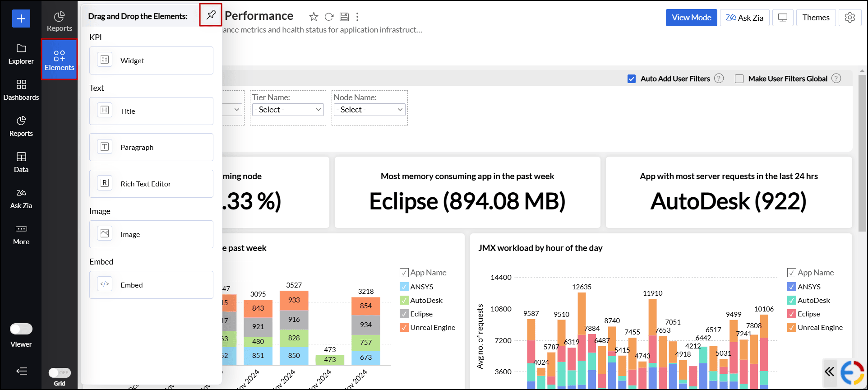Enable Make User Filters Global checkbox
The width and height of the screenshot is (868, 390).
[739, 79]
